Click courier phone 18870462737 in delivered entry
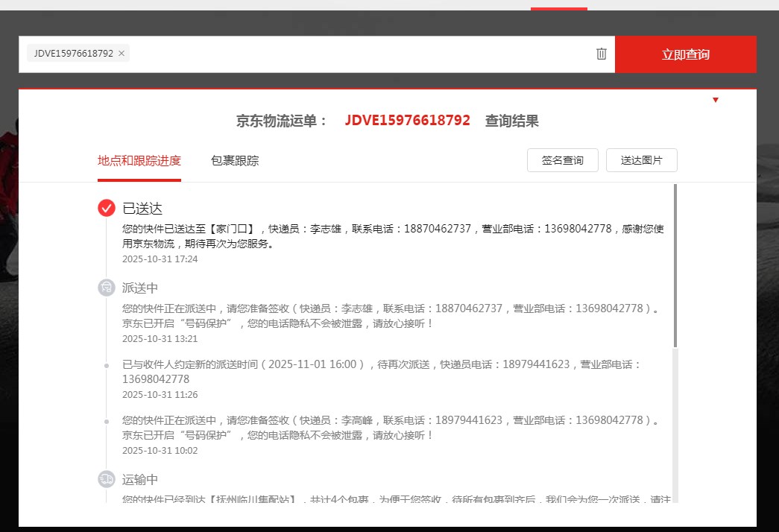This screenshot has width=779, height=532. tap(438, 229)
